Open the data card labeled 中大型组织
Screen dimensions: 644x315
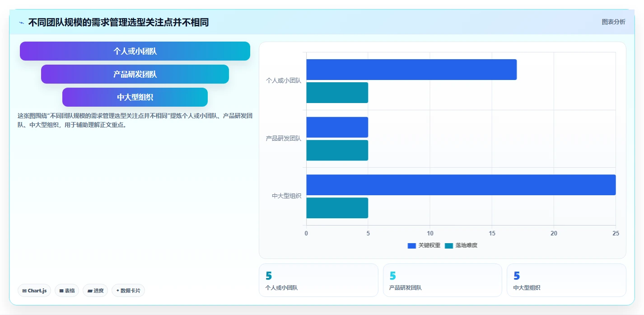[566, 280]
